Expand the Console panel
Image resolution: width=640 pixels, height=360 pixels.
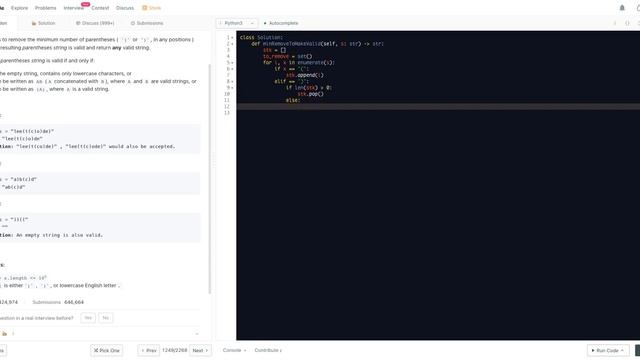coord(235,350)
